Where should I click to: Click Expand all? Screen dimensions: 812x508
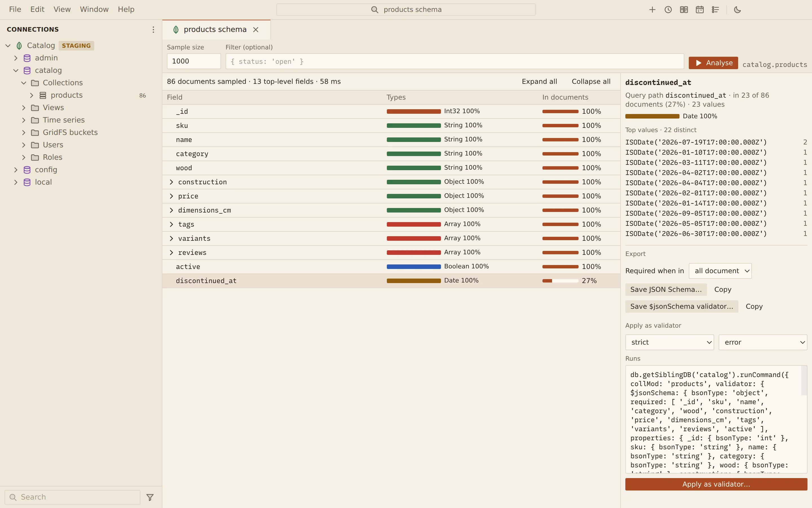pyautogui.click(x=539, y=81)
